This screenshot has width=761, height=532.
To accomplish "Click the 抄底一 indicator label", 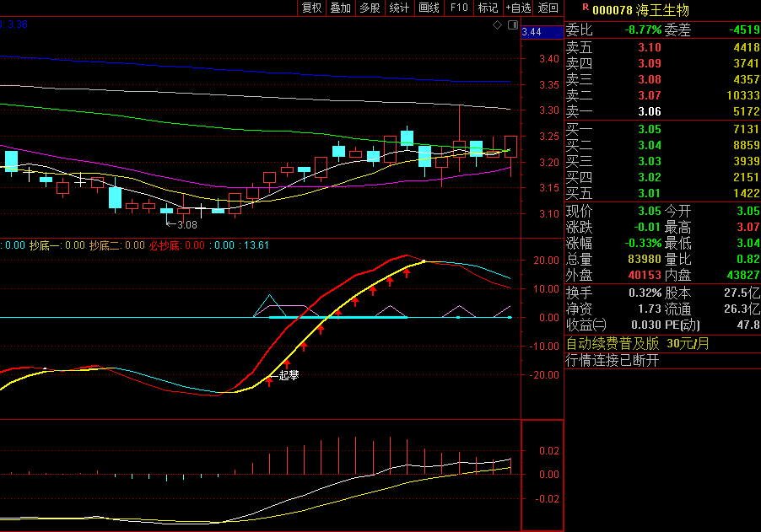I will click(44, 245).
